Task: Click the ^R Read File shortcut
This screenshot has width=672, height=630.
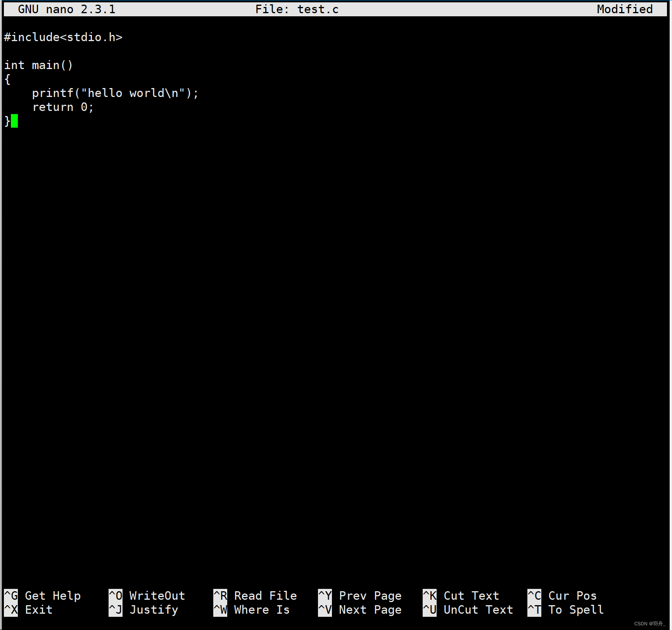Action: click(x=255, y=595)
